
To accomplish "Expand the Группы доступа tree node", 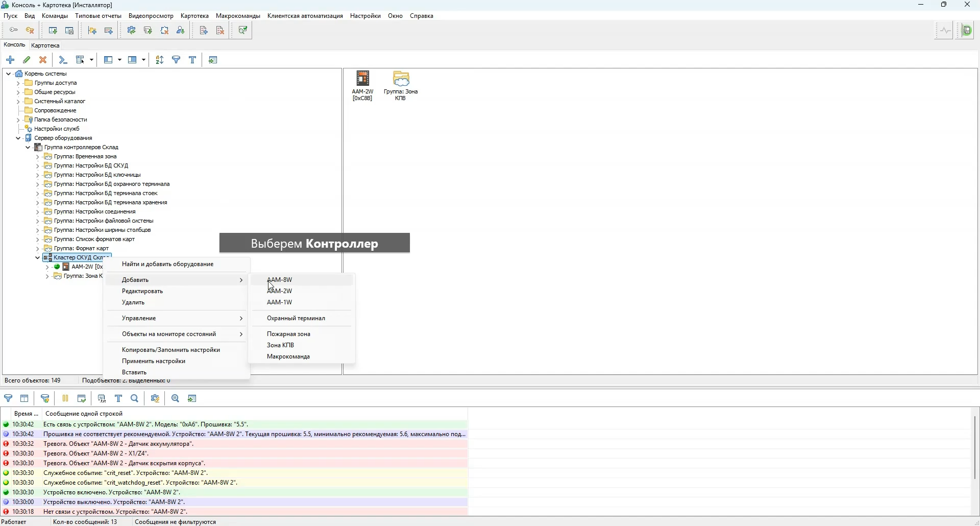I will coord(18,83).
